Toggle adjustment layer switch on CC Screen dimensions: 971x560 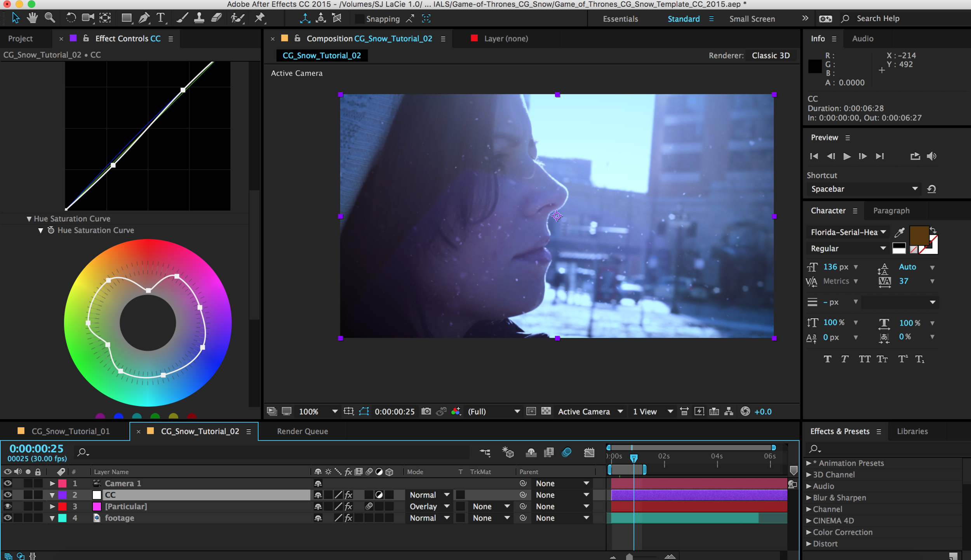(379, 495)
